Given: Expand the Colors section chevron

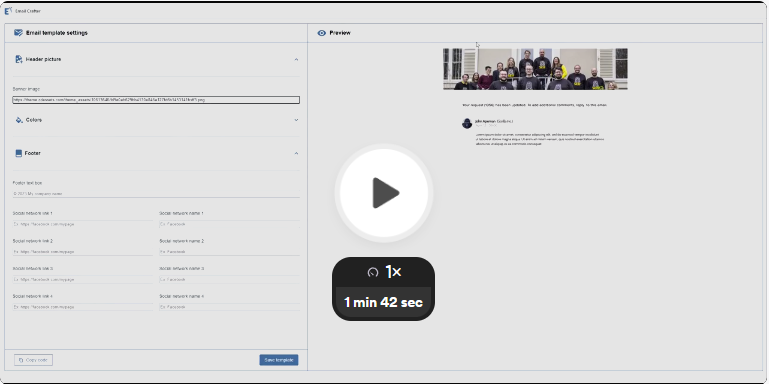Looking at the screenshot, I should point(296,120).
